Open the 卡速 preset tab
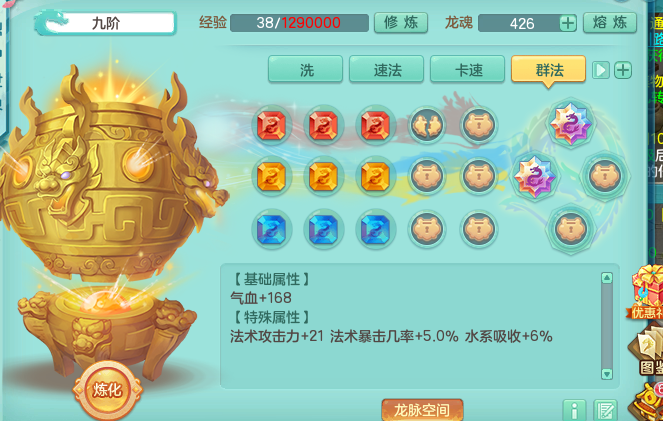The width and height of the screenshot is (663, 421). pos(468,69)
